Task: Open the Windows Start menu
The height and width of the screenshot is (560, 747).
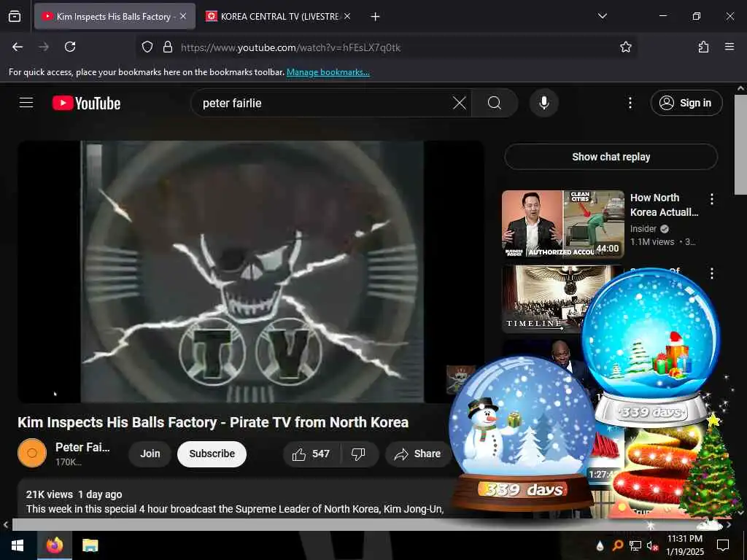Action: pyautogui.click(x=18, y=545)
